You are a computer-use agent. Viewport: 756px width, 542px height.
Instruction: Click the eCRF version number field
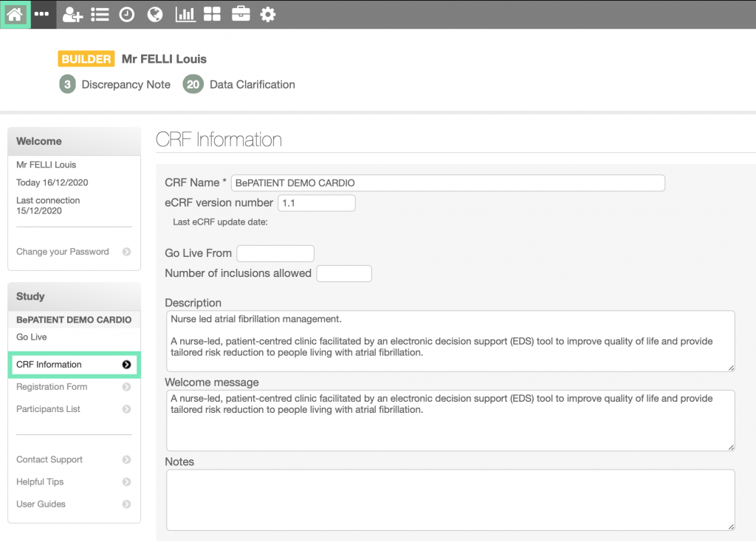point(316,203)
